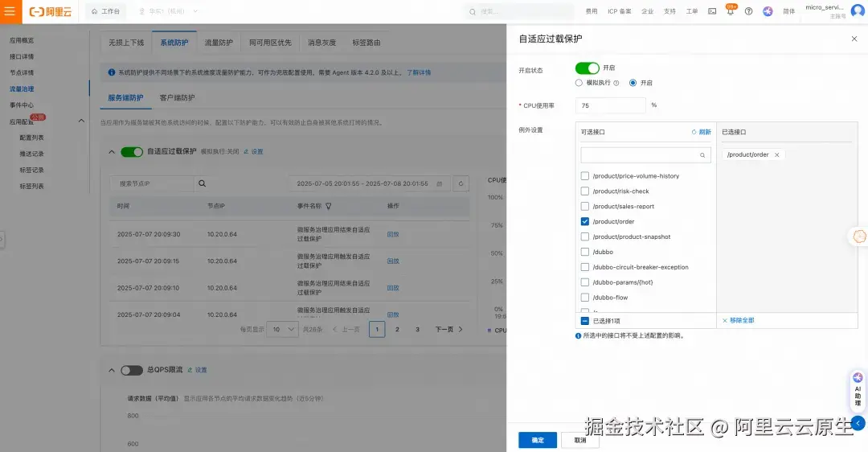
Task: Click the orange floating assistant icon
Action: point(859,236)
